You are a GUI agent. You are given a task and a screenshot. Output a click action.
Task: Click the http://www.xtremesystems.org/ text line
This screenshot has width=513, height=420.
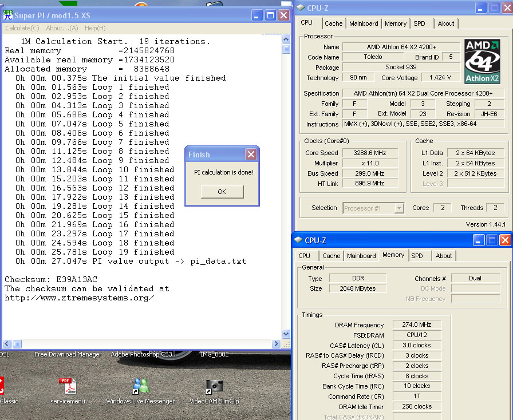80,298
